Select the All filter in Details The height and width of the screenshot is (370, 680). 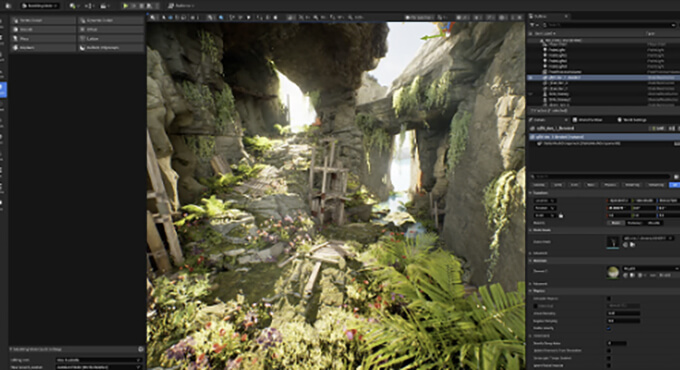click(x=674, y=185)
